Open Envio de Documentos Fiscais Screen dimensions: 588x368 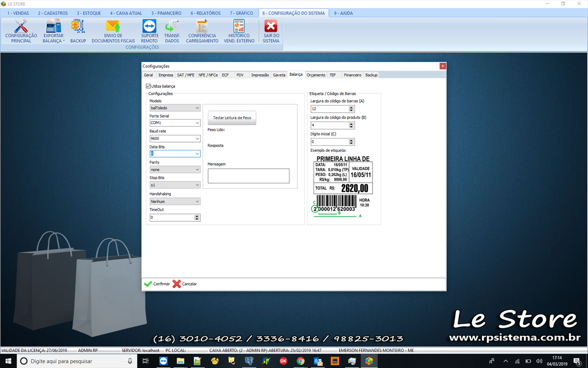113,31
